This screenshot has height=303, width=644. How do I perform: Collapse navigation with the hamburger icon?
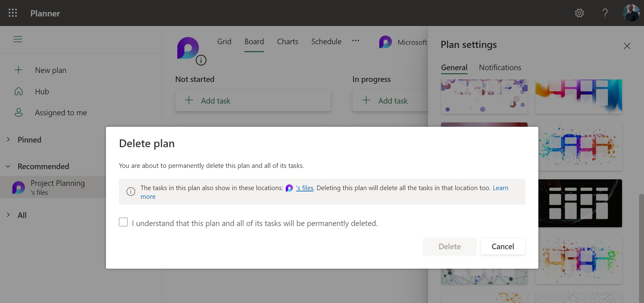(18, 39)
